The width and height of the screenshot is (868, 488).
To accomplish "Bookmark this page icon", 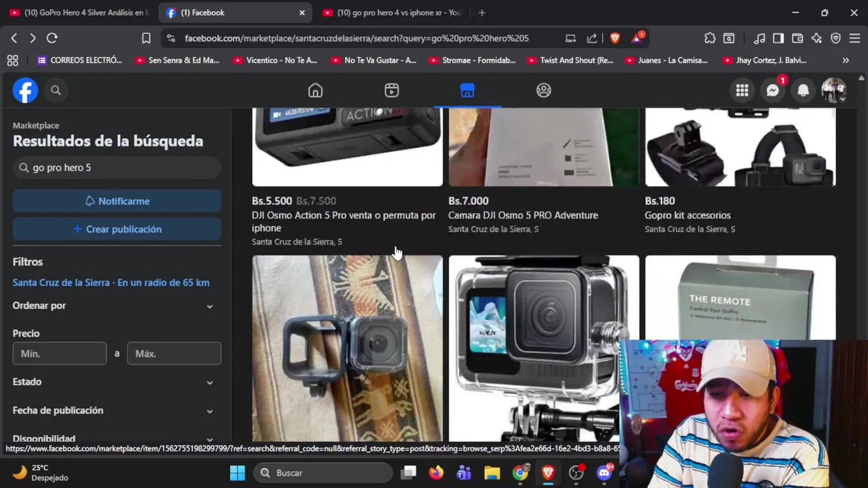I will pyautogui.click(x=146, y=38).
